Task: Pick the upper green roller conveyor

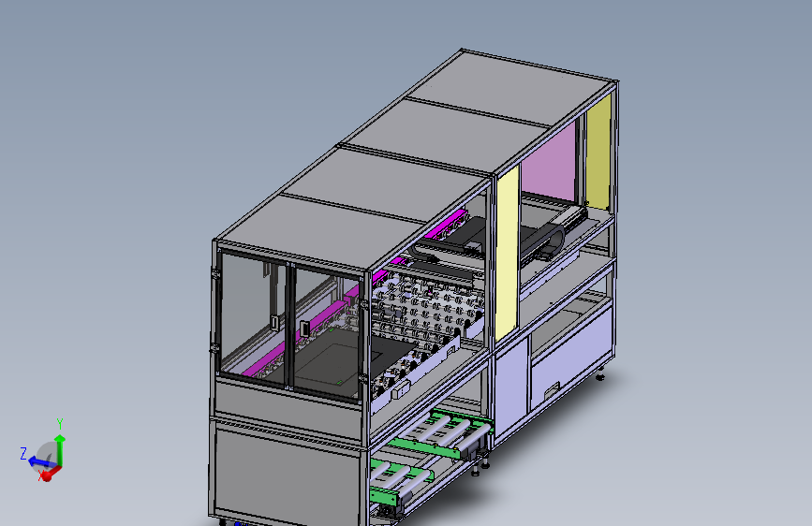Action: click(438, 434)
